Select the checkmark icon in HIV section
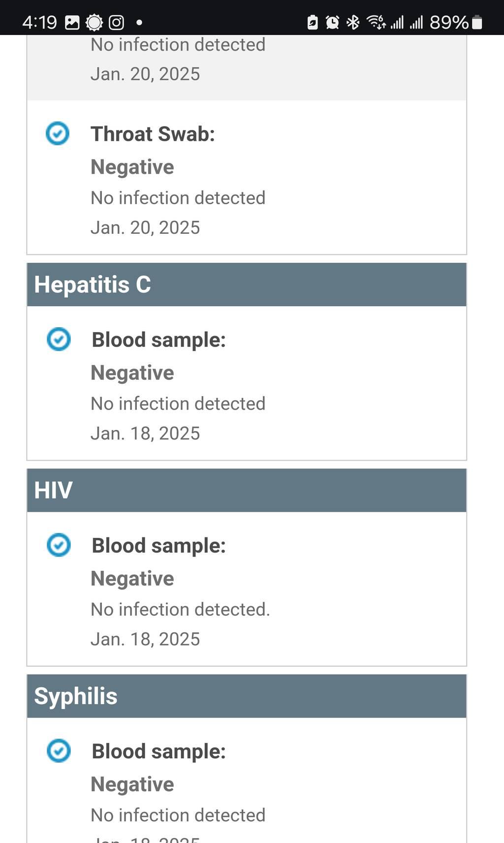The height and width of the screenshot is (843, 504). coord(59,545)
